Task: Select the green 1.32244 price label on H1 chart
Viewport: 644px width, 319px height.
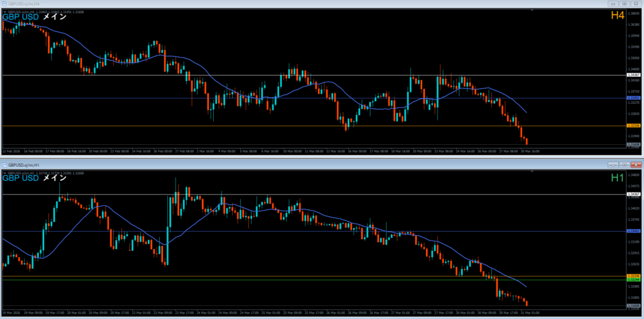Action: coord(634,279)
